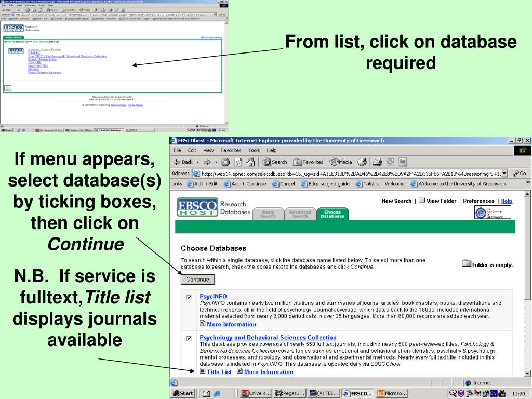Open the Favorites pane from the toolbar

[x=308, y=162]
